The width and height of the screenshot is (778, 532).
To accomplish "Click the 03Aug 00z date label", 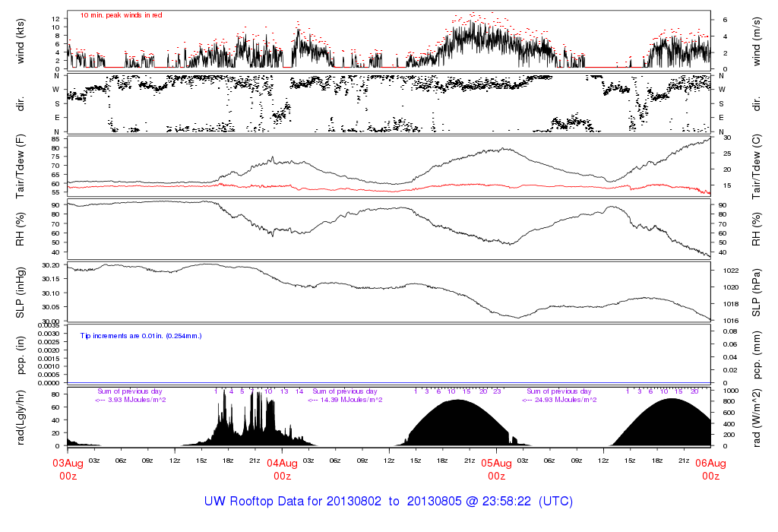I will (68, 469).
